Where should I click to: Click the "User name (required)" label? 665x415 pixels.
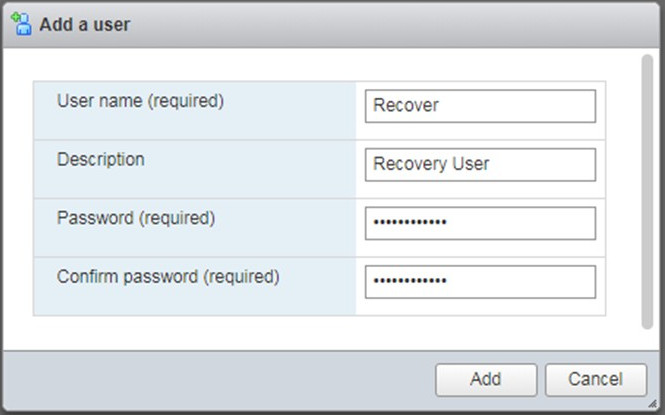tap(140, 101)
